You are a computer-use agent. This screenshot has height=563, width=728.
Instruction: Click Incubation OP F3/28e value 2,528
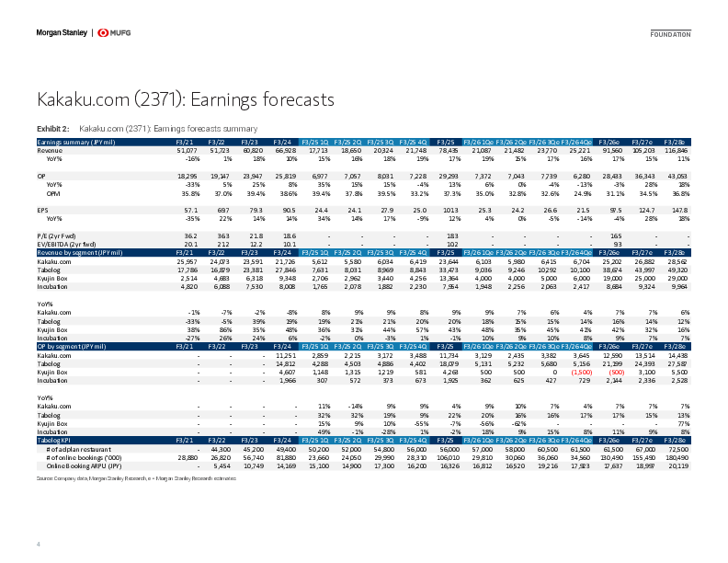point(680,381)
